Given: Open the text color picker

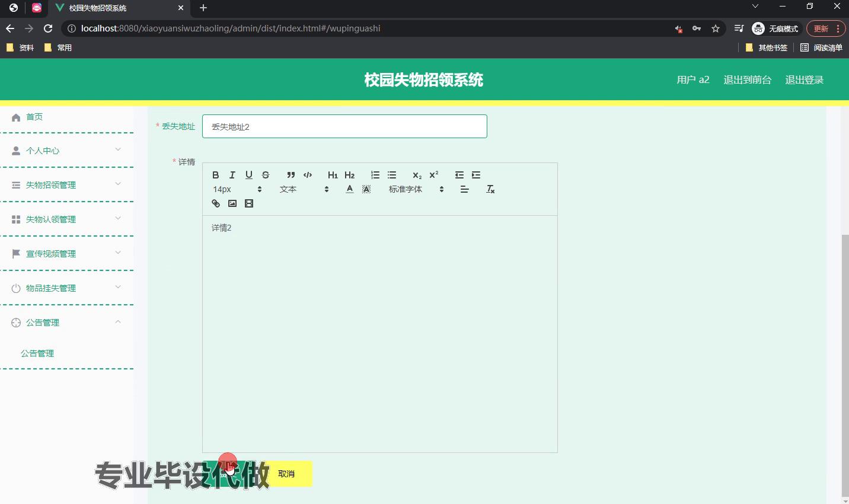Looking at the screenshot, I should tap(350, 189).
